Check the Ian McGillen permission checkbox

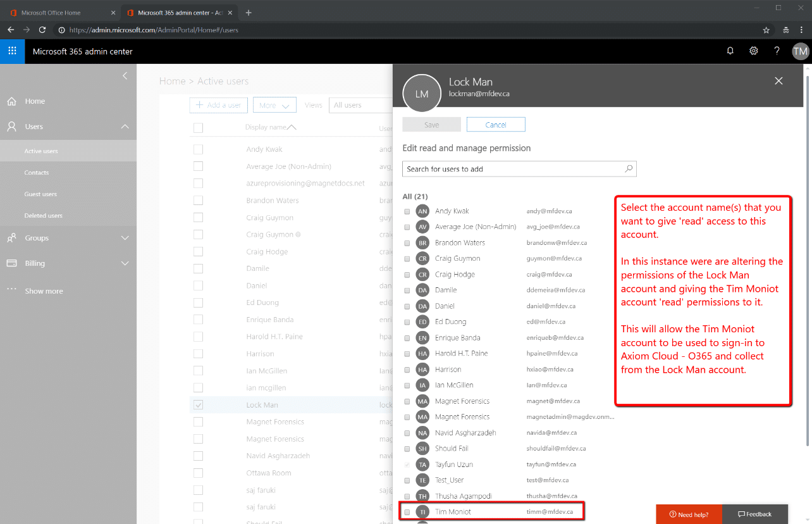pos(407,385)
